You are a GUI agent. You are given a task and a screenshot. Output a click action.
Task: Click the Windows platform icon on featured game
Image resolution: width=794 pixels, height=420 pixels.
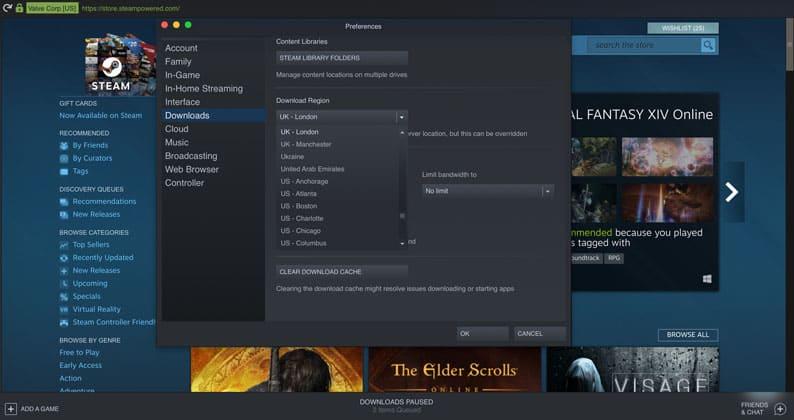(x=707, y=279)
